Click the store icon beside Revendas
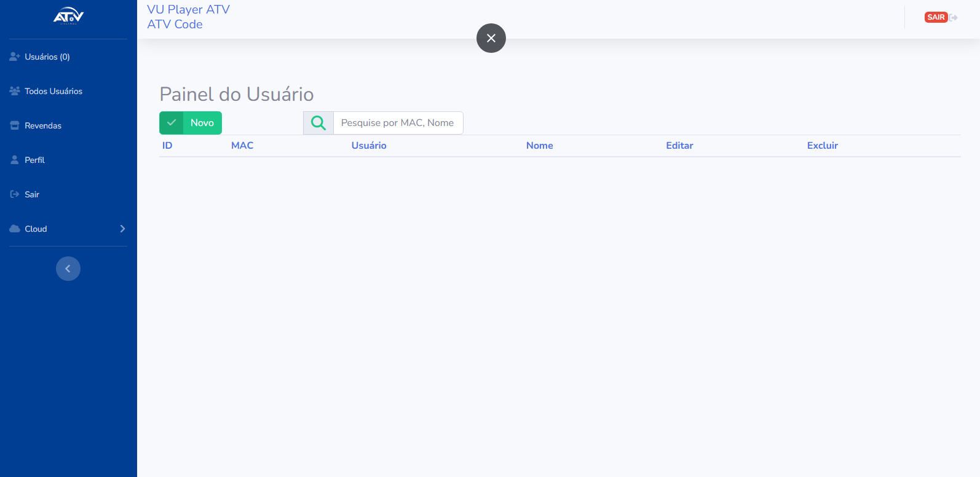Image resolution: width=980 pixels, height=477 pixels. (15, 125)
